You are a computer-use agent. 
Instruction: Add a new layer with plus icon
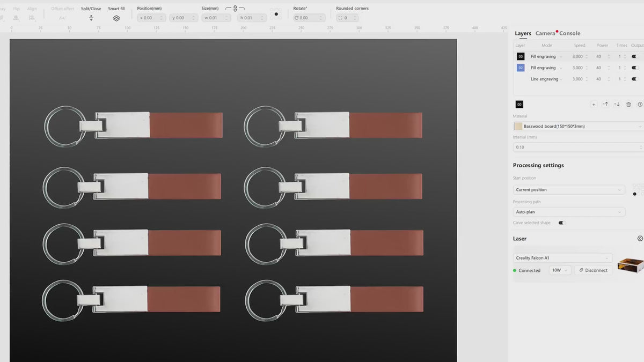tap(594, 105)
